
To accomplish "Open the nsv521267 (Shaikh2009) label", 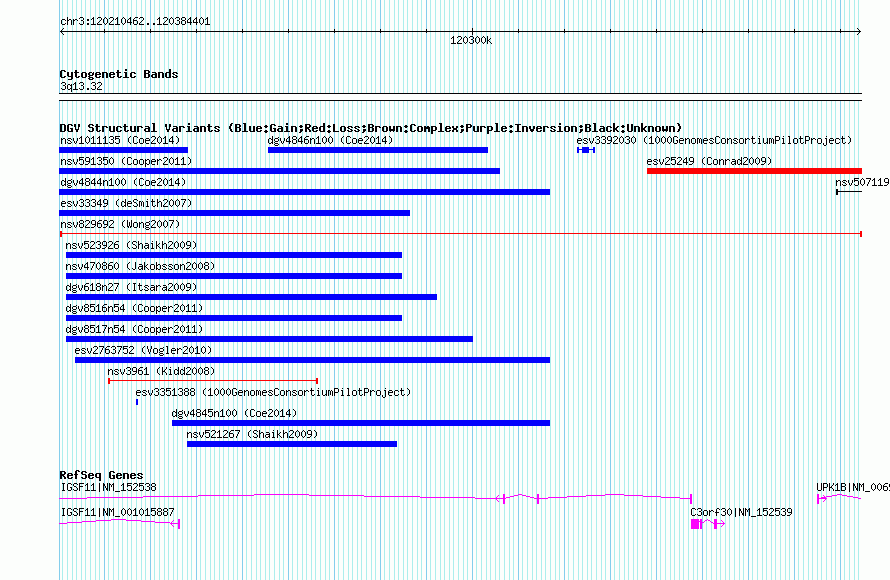I will pos(252,434).
